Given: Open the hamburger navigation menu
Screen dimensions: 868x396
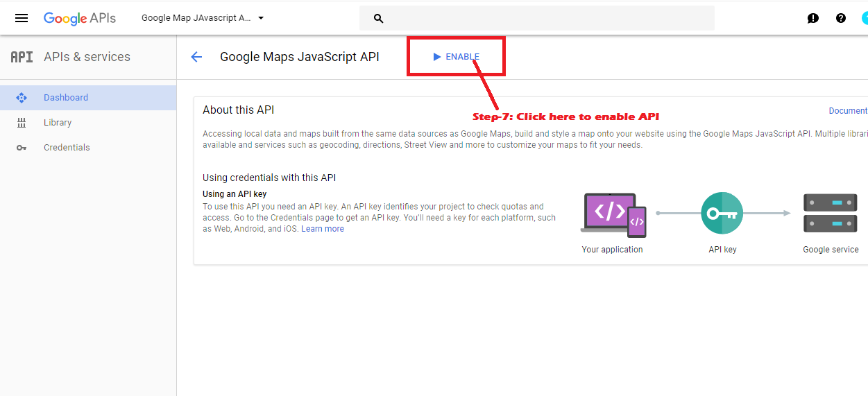Looking at the screenshot, I should point(22,18).
